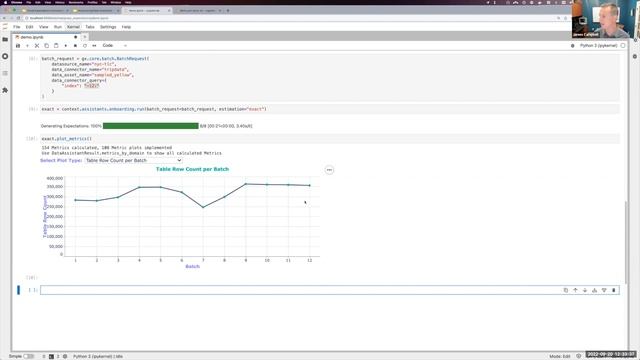Open new launcher tab with plus button

point(85,37)
